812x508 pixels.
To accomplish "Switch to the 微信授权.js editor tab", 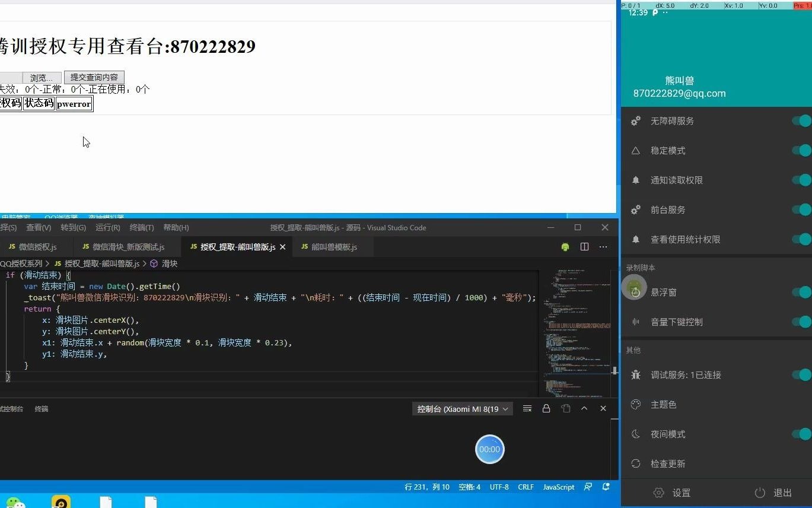I will coord(36,247).
